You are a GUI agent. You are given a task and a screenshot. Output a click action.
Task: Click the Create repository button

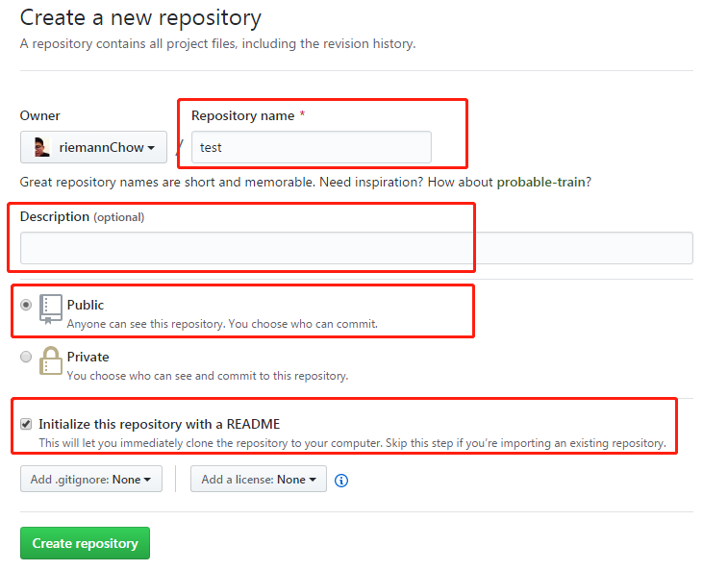[x=85, y=543]
